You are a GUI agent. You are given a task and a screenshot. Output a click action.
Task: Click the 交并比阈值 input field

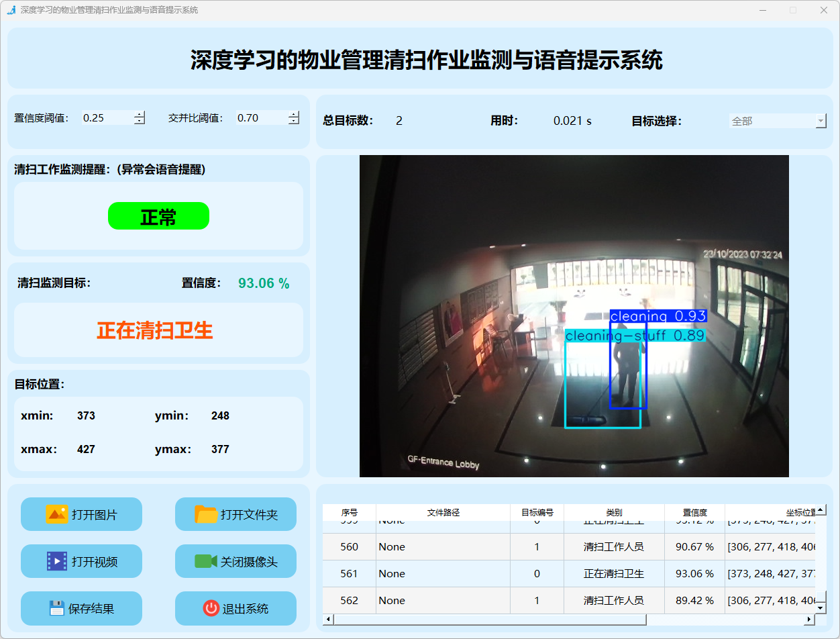(260, 118)
